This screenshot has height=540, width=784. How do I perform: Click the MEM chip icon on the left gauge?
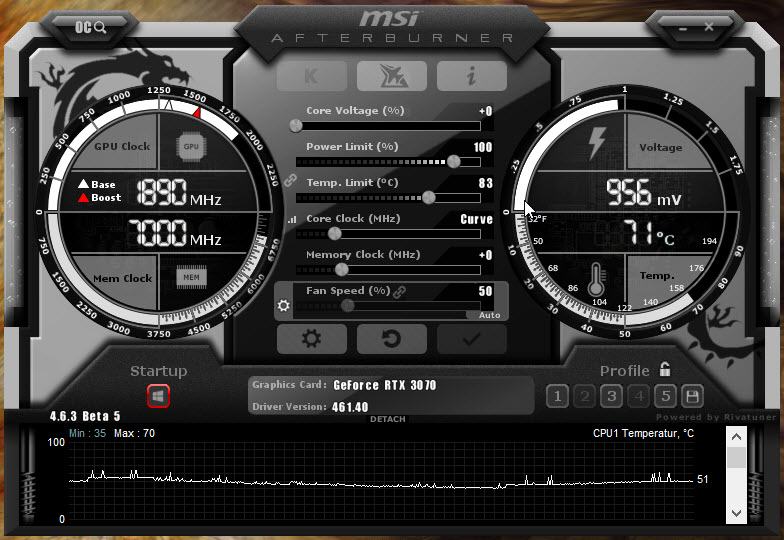tap(191, 278)
